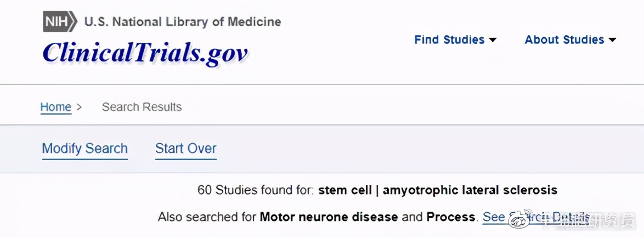644x238 pixels.
Task: Click the '60 Studies found for' text
Action: tap(256, 190)
